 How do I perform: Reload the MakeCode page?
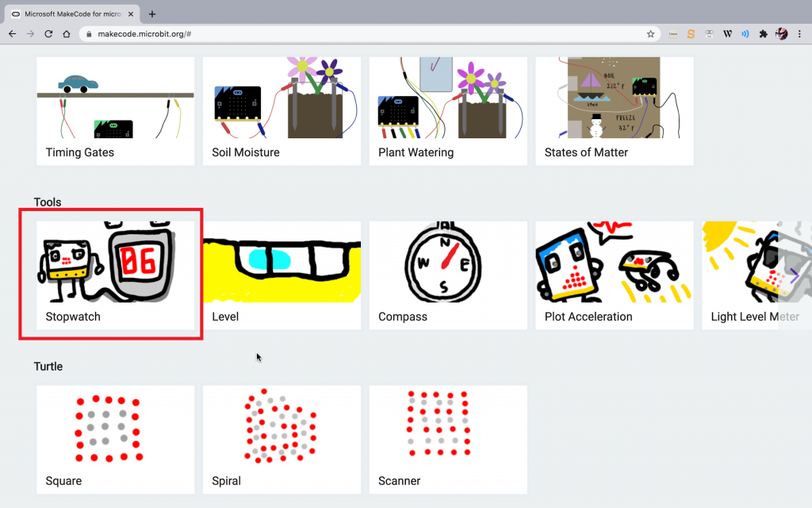pyautogui.click(x=48, y=33)
